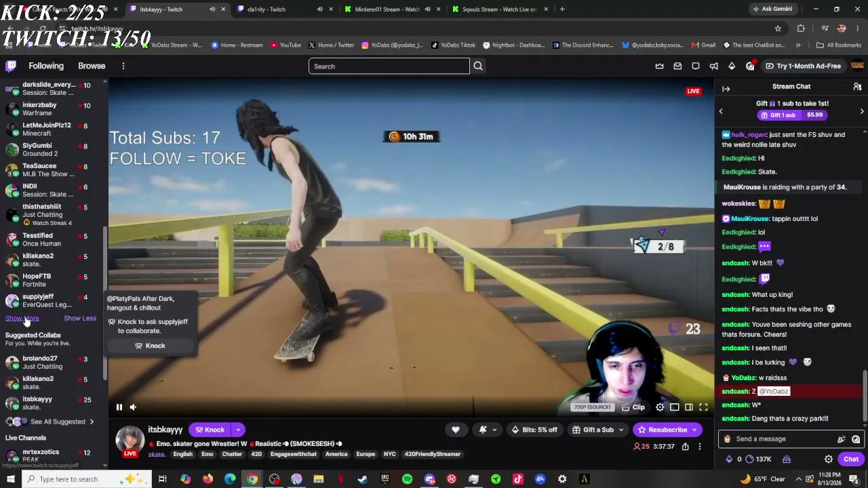Pause the stream playback
Screen dimensions: 868x488
[x=119, y=407]
